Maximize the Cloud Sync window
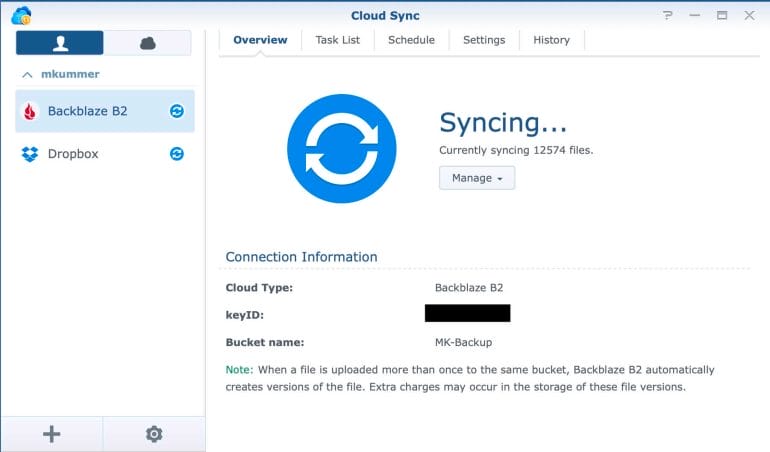The width and height of the screenshot is (770, 452). click(x=722, y=15)
